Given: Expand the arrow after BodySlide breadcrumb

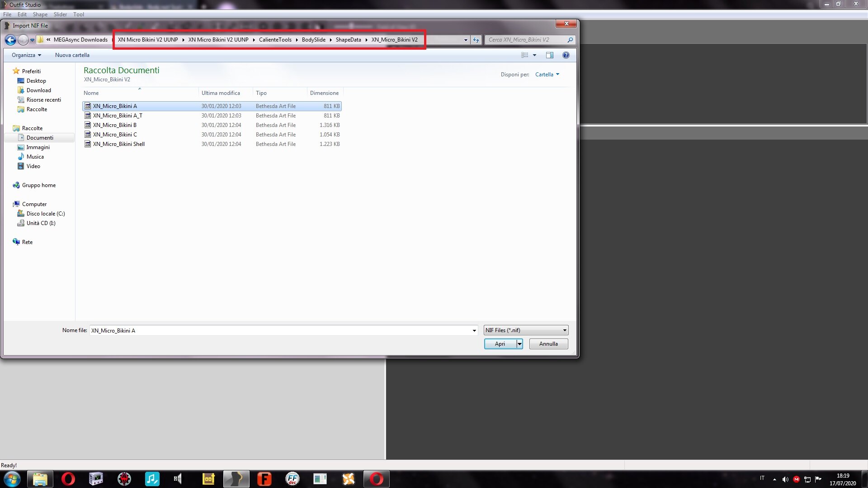Looking at the screenshot, I should [x=330, y=40].
